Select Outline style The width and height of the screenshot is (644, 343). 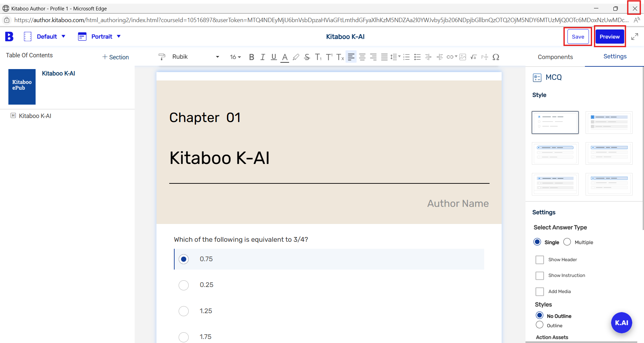540,325
